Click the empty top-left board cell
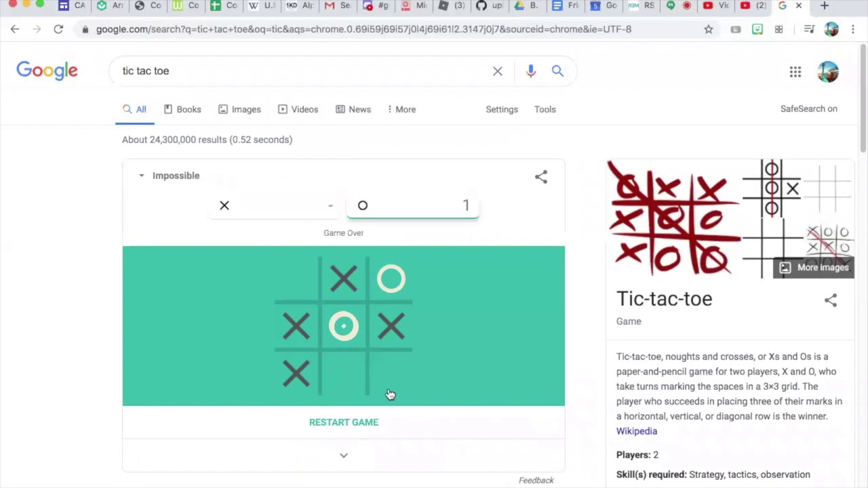The width and height of the screenshot is (868, 488). point(296,279)
